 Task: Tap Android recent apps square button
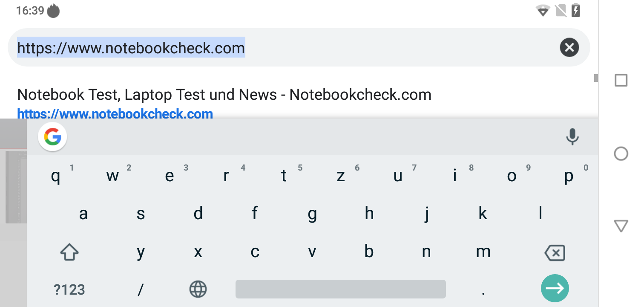(x=621, y=80)
